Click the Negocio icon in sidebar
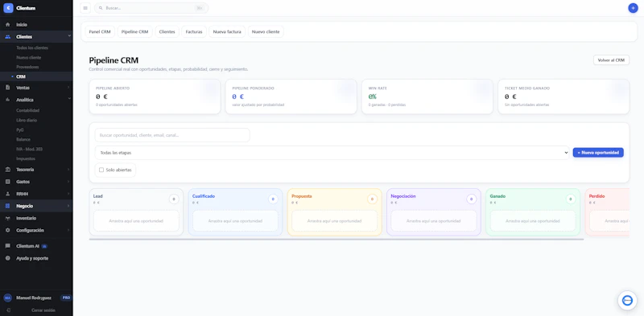The image size is (644, 316). click(8, 206)
